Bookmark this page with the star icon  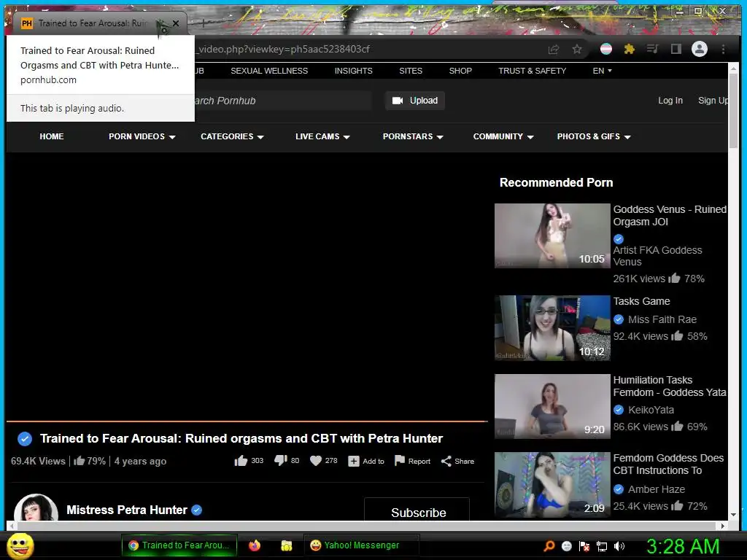pyautogui.click(x=577, y=49)
